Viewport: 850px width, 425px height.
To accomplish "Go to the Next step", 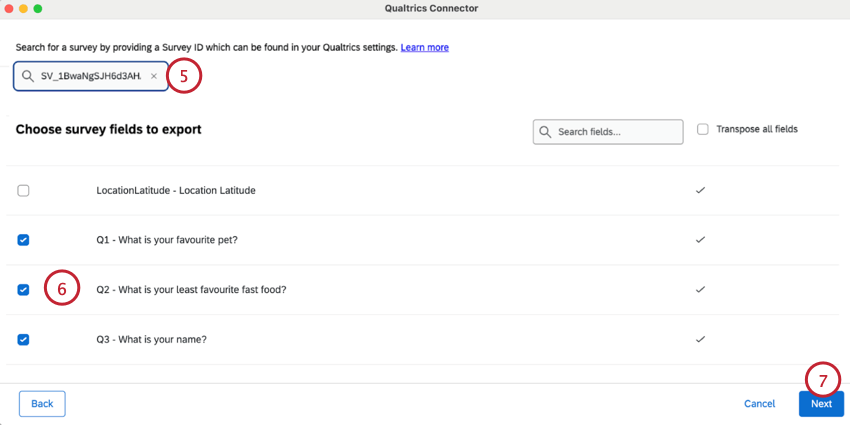I will [821, 404].
